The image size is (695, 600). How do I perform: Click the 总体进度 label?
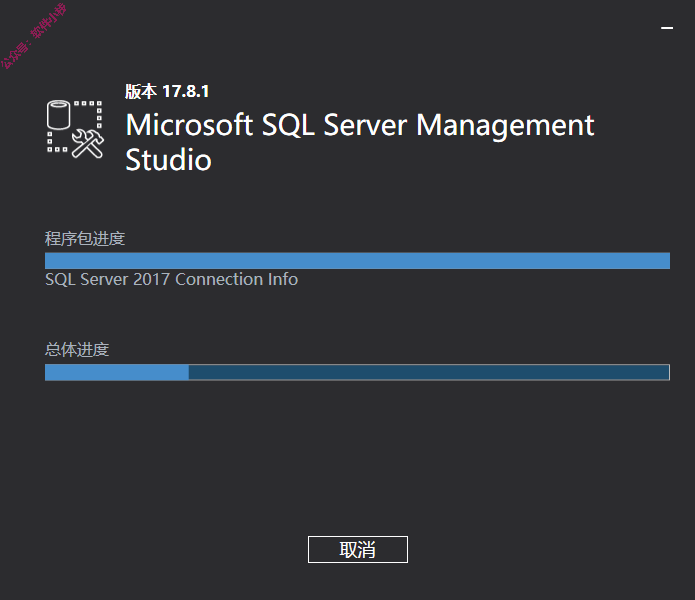[77, 350]
